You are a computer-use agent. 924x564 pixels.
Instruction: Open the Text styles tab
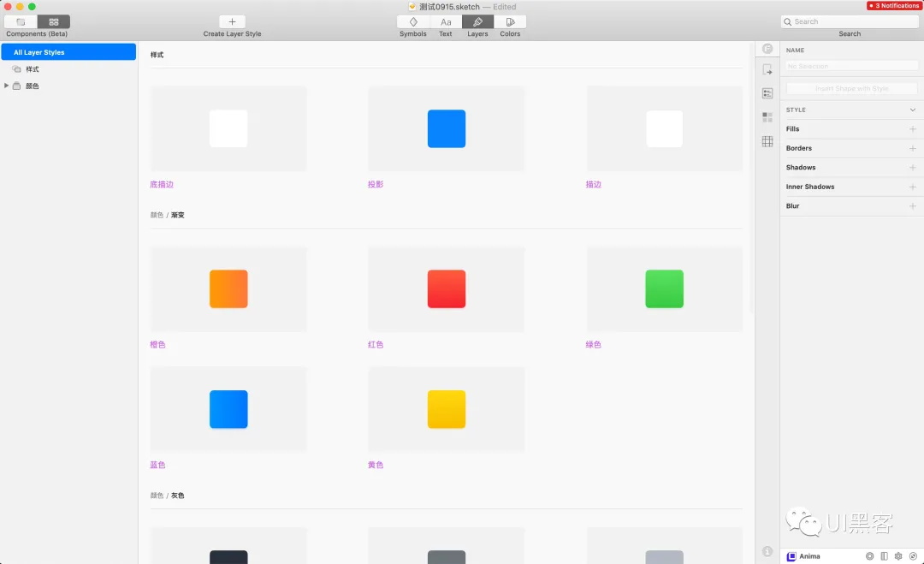pyautogui.click(x=446, y=21)
